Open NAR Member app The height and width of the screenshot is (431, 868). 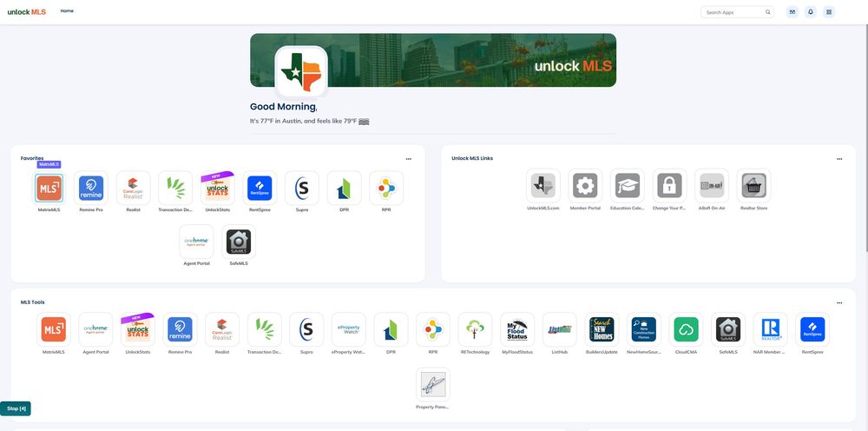770,329
